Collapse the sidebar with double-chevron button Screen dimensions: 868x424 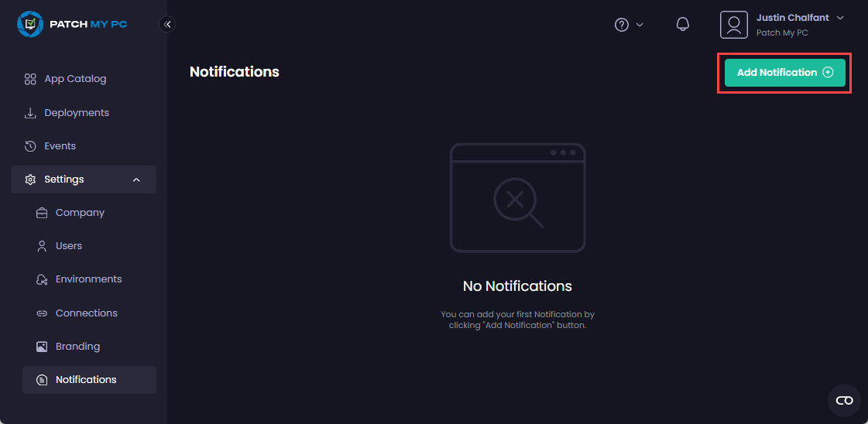(x=167, y=24)
